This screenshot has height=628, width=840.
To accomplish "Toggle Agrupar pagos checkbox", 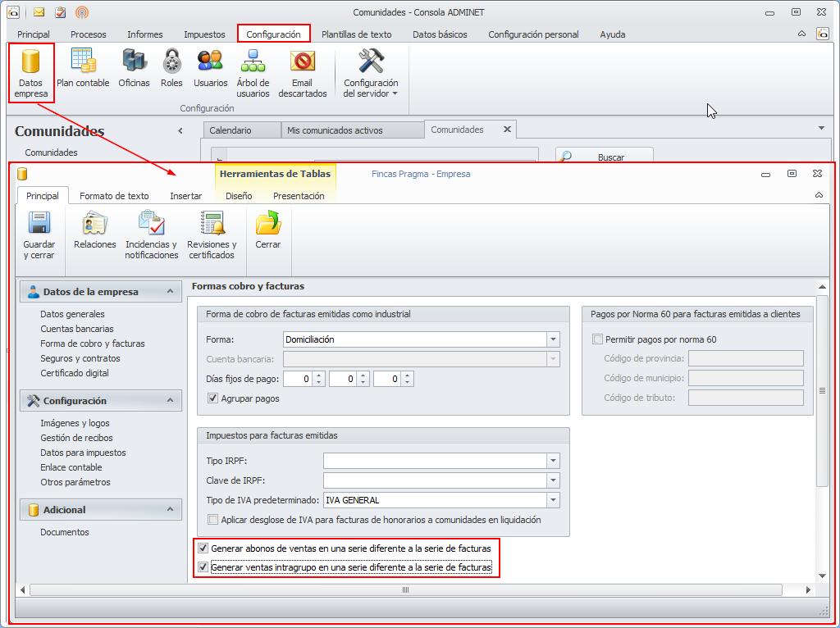I will [212, 398].
